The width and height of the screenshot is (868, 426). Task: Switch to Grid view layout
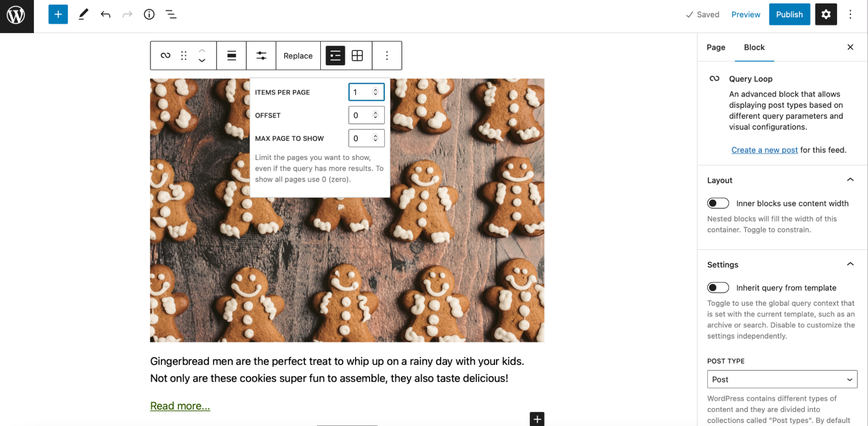click(357, 56)
